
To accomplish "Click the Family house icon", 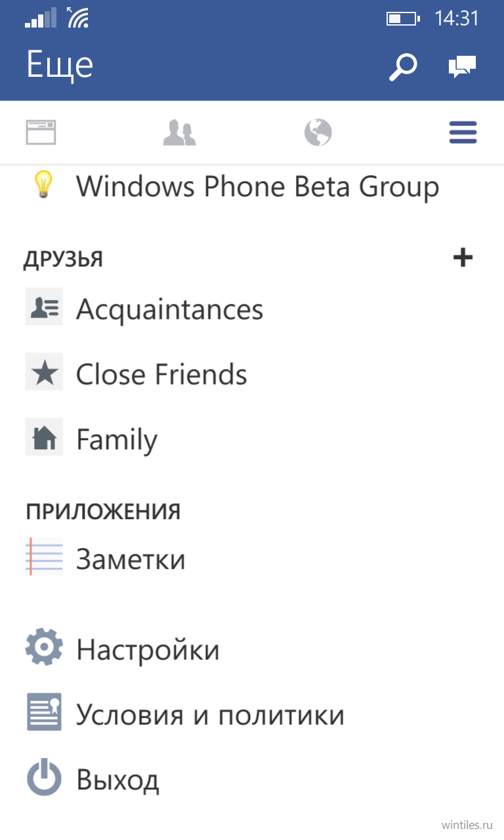I will point(44,437).
